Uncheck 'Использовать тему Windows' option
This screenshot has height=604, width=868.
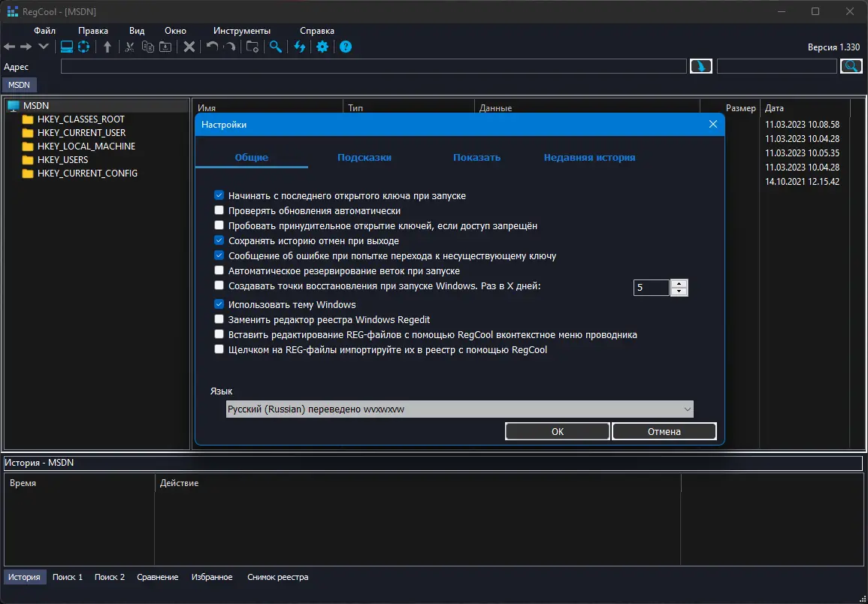tap(219, 304)
